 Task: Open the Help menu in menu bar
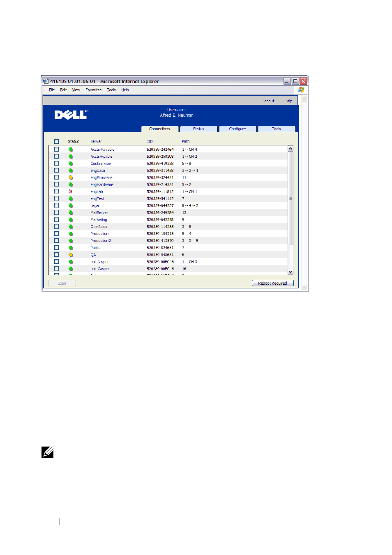point(125,90)
